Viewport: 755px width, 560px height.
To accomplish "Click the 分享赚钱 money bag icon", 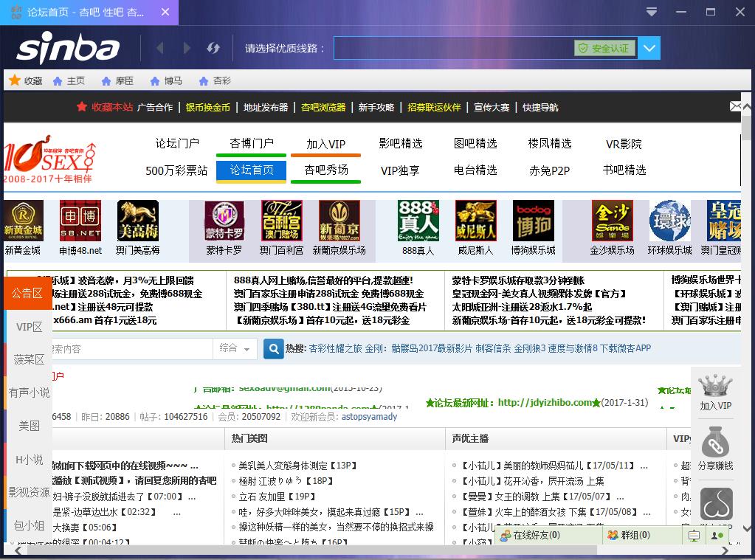I will pyautogui.click(x=716, y=441).
